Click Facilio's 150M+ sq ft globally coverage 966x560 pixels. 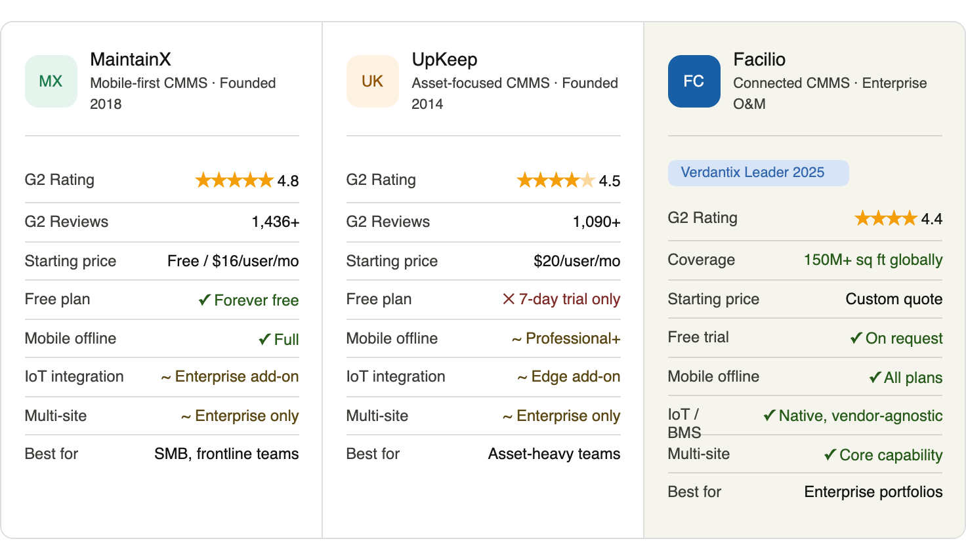(x=873, y=260)
